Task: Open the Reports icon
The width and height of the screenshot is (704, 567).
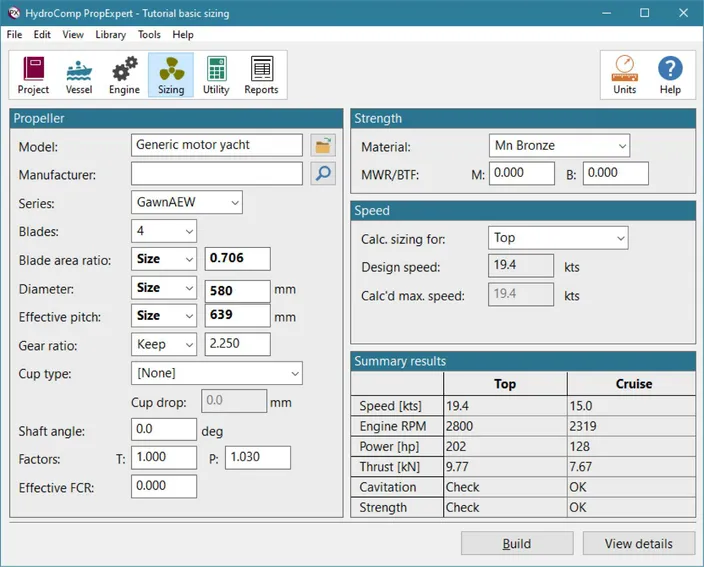Action: (x=261, y=75)
